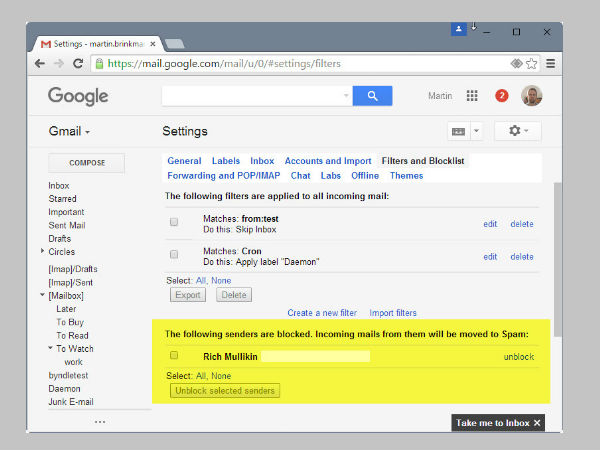This screenshot has width=600, height=450.
Task: Collapse the [Mailbox] label tree
Action: pos(42,295)
